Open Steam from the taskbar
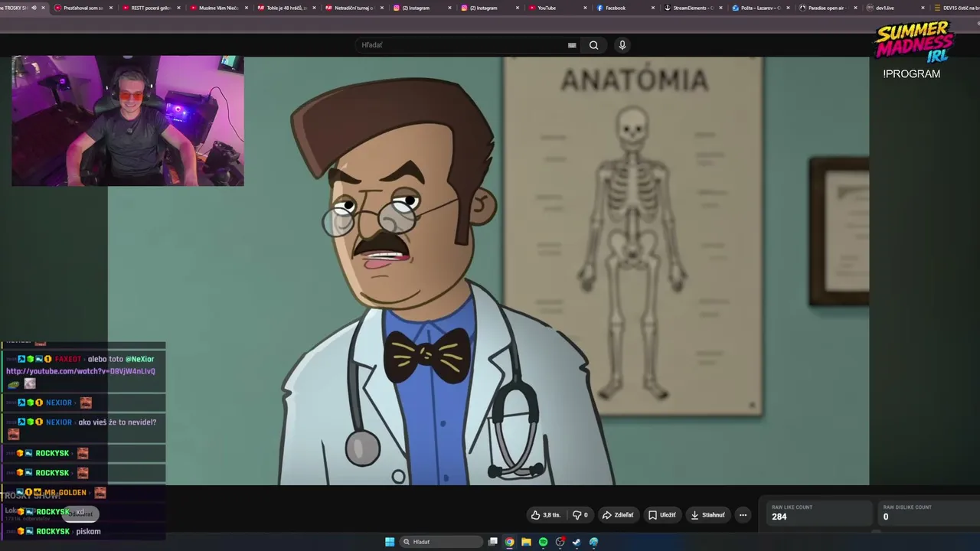The image size is (980, 551). pyautogui.click(x=577, y=542)
